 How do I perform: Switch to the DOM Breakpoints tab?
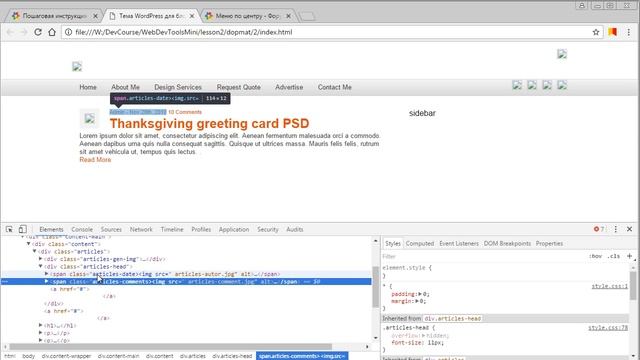tap(507, 243)
